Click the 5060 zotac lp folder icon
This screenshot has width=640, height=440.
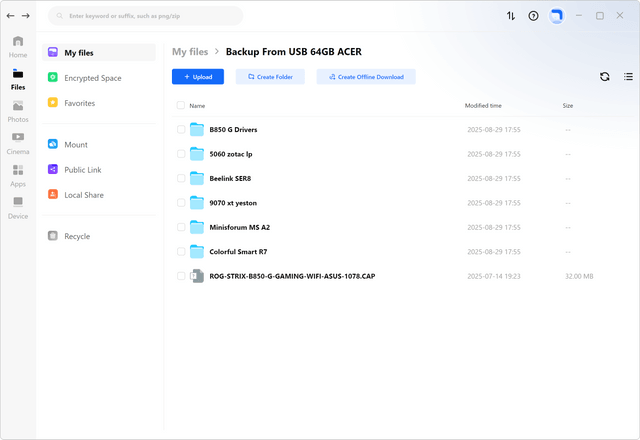[197, 154]
